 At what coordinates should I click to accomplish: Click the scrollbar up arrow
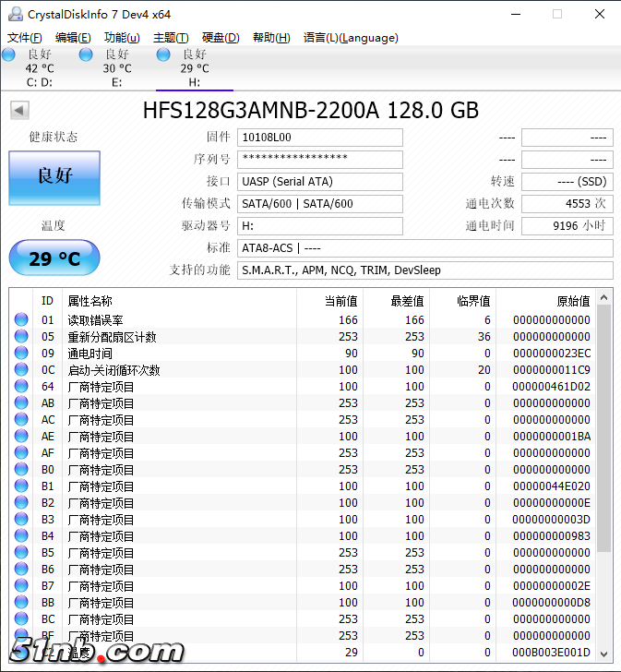coord(603,298)
